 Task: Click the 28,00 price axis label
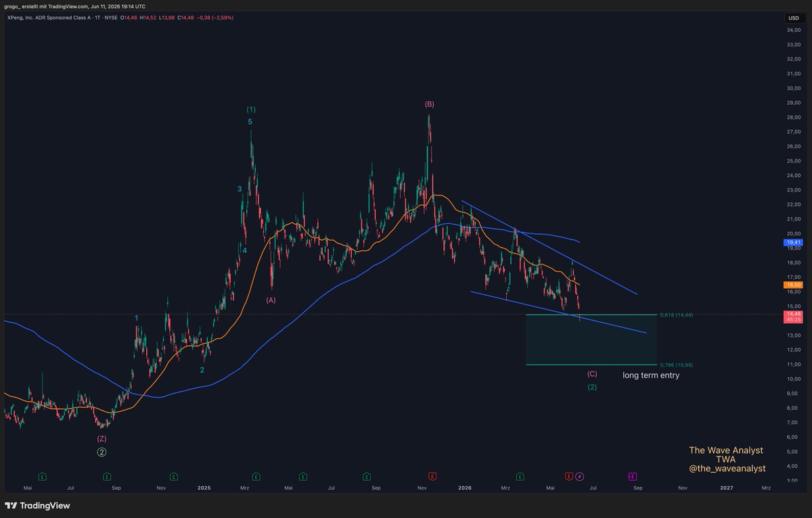pyautogui.click(x=793, y=118)
